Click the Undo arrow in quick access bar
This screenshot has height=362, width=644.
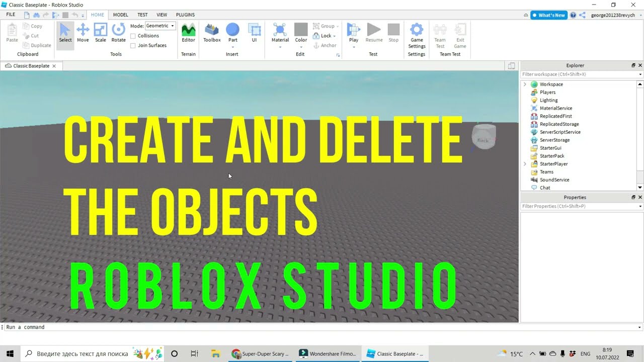[75, 15]
